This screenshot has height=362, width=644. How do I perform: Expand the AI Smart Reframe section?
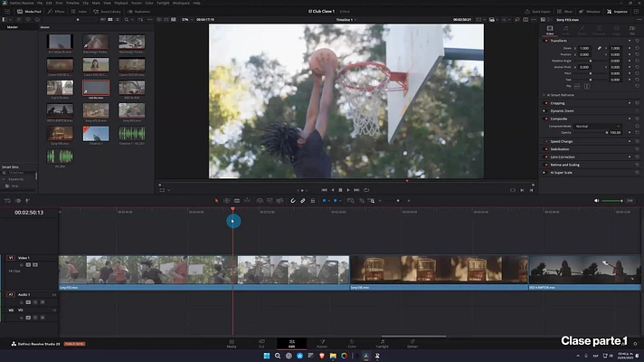click(x=560, y=95)
